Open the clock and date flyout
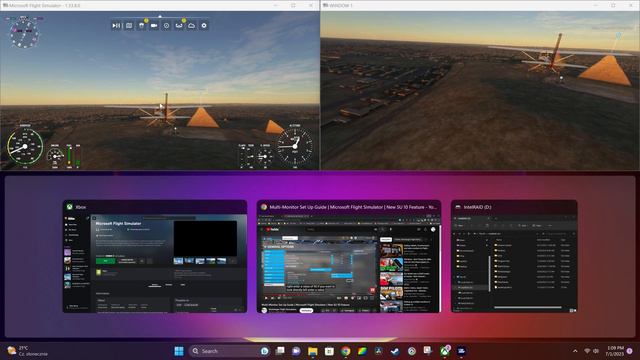The image size is (640, 360). [614, 351]
